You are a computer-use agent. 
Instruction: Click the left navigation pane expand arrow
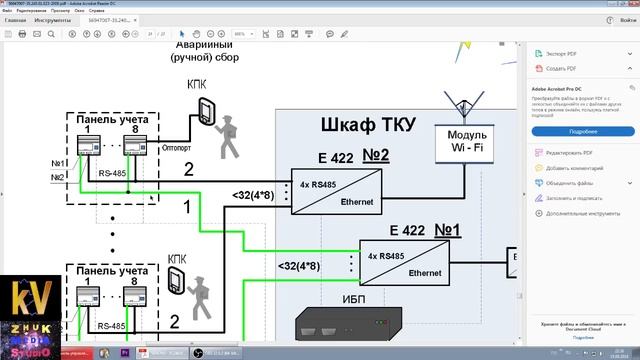2,194
